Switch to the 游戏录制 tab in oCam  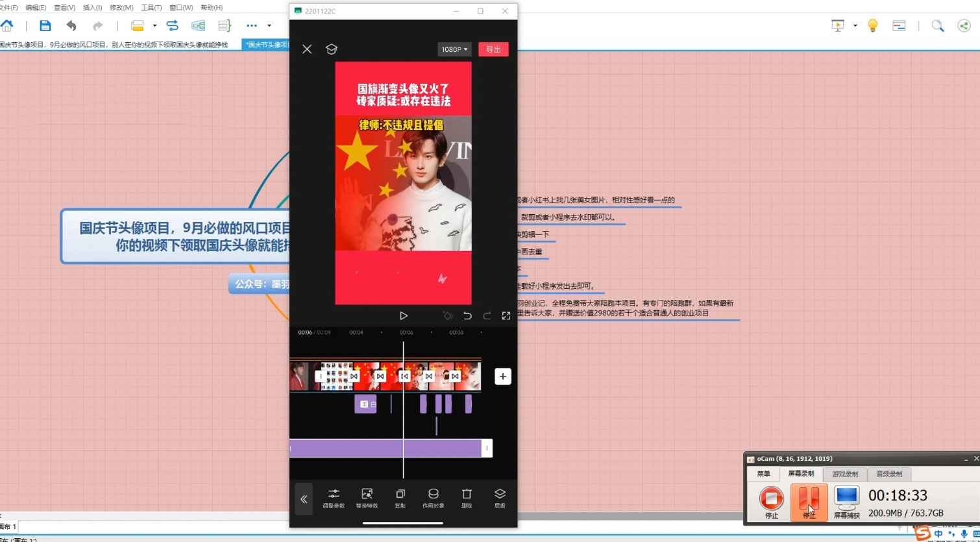pyautogui.click(x=845, y=474)
